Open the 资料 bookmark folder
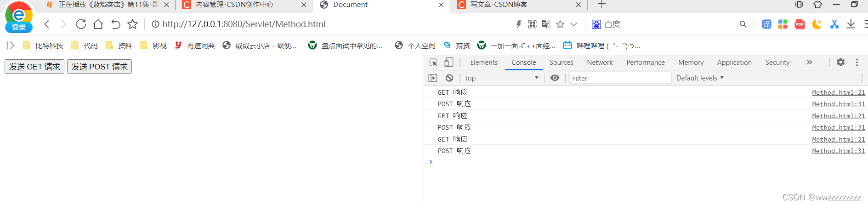Image resolution: width=868 pixels, height=205 pixels. [119, 46]
